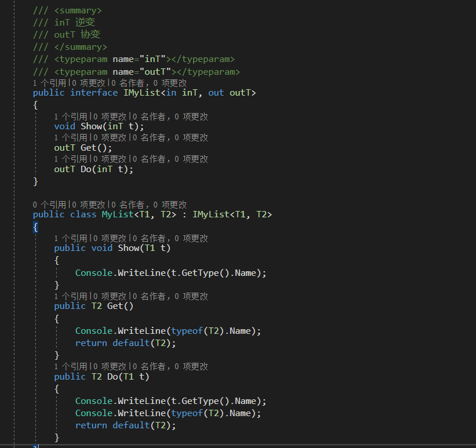This screenshot has height=448, width=476.
Task: Click the 'interface' keyword
Action: (x=94, y=93)
